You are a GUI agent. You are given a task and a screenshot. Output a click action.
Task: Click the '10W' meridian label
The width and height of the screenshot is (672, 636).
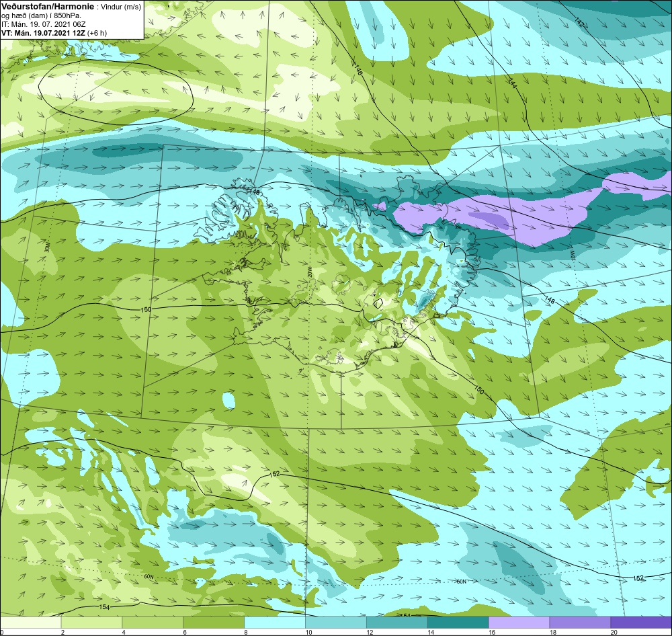pyautogui.click(x=571, y=256)
